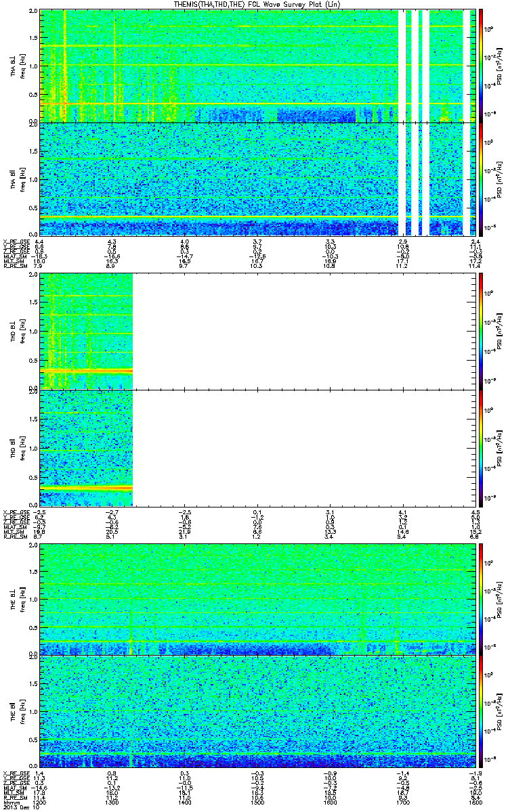Screen dimensions: 508x812
Task: Select the THD B-parallel PSD color bar
Action: 481,447
